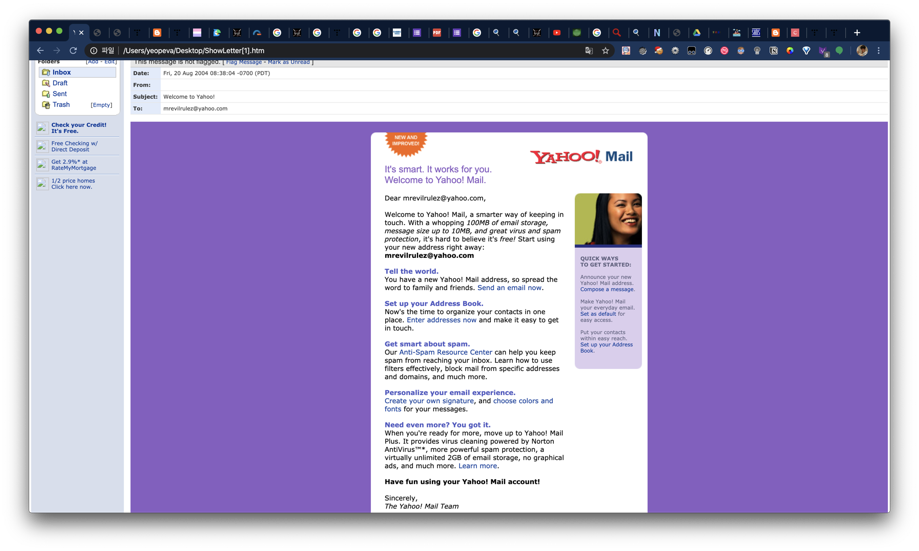Viewport: 919px width, 551px height.
Task: Click the purple V extension icon
Action: click(823, 51)
